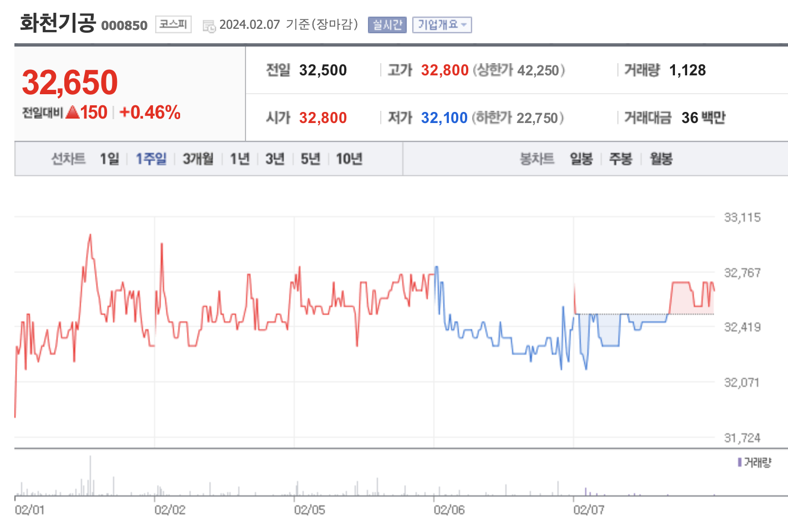Click the purple 거래량 legend marker
Screen dimensions: 788x532
coord(739,462)
